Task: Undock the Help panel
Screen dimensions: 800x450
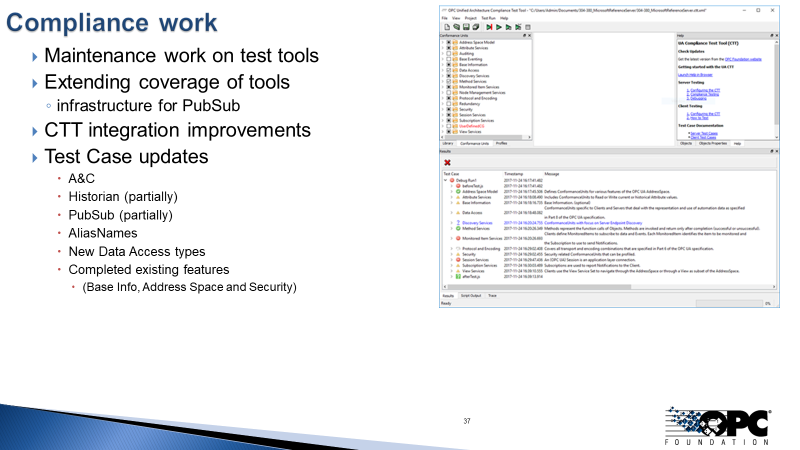Action: point(771,36)
